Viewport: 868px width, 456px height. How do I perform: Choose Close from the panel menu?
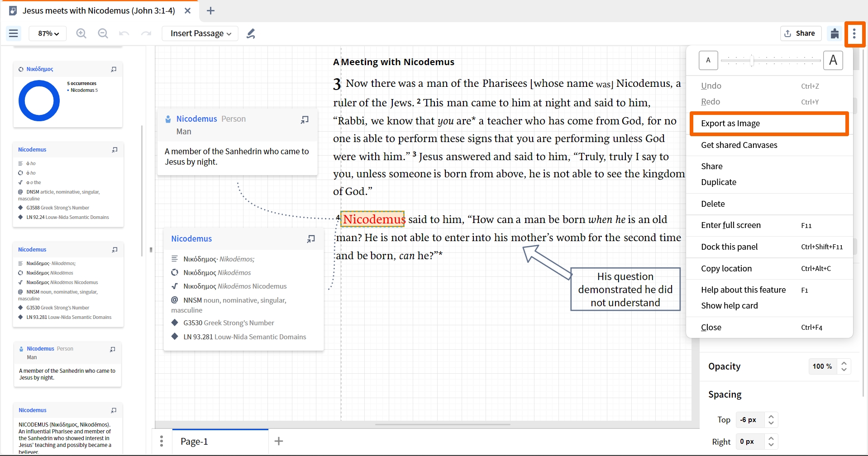click(x=769, y=328)
